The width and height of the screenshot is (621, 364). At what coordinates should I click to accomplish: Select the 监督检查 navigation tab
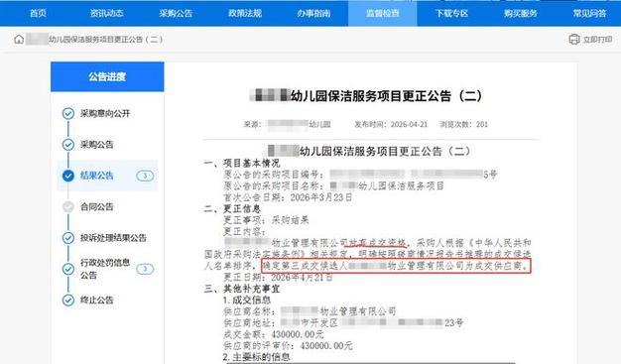[x=383, y=13]
